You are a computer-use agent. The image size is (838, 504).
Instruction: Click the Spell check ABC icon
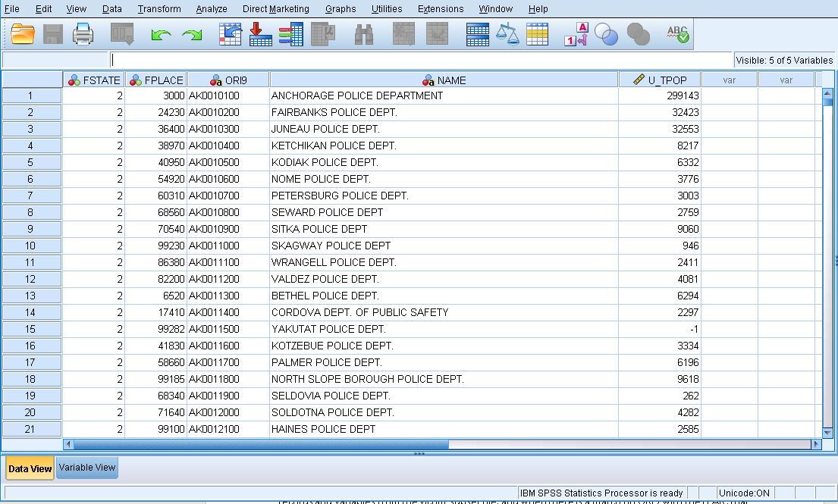(x=677, y=34)
